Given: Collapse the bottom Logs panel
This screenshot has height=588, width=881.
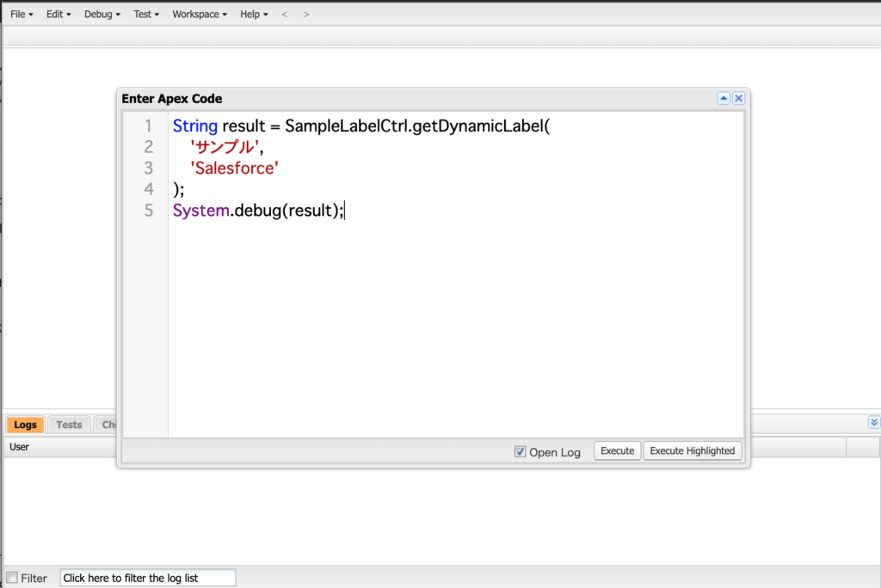Looking at the screenshot, I should tap(874, 422).
